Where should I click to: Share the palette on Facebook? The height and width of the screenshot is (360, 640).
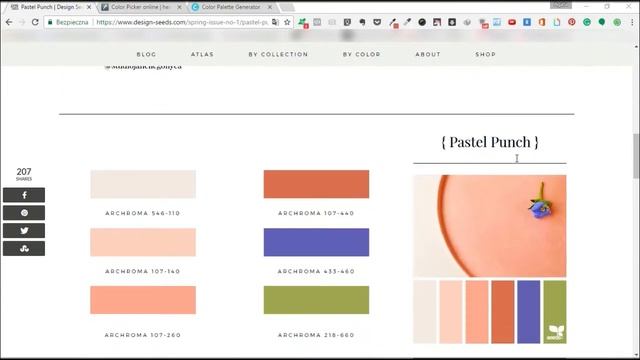tap(24, 195)
